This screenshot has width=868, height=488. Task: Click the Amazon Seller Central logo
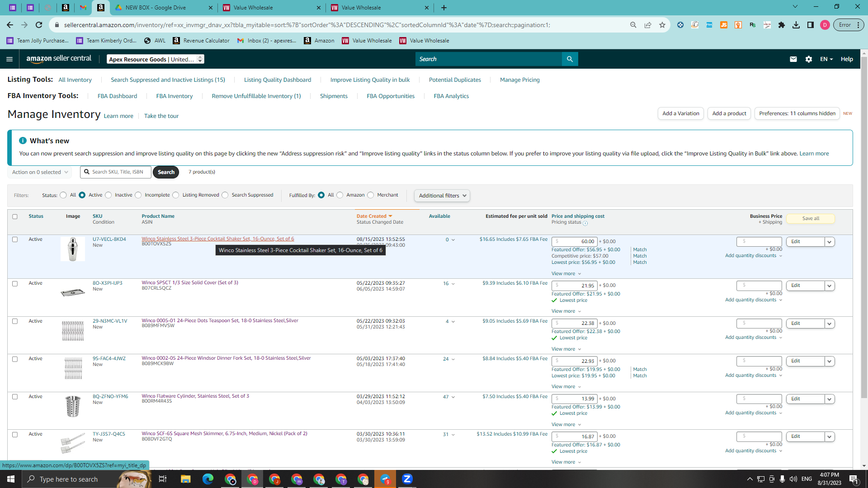[x=59, y=59]
